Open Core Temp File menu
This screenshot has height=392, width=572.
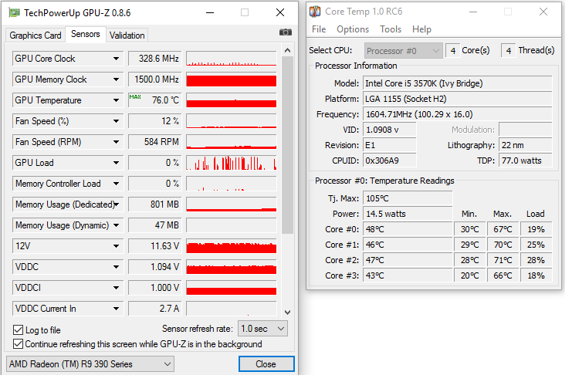pos(319,29)
